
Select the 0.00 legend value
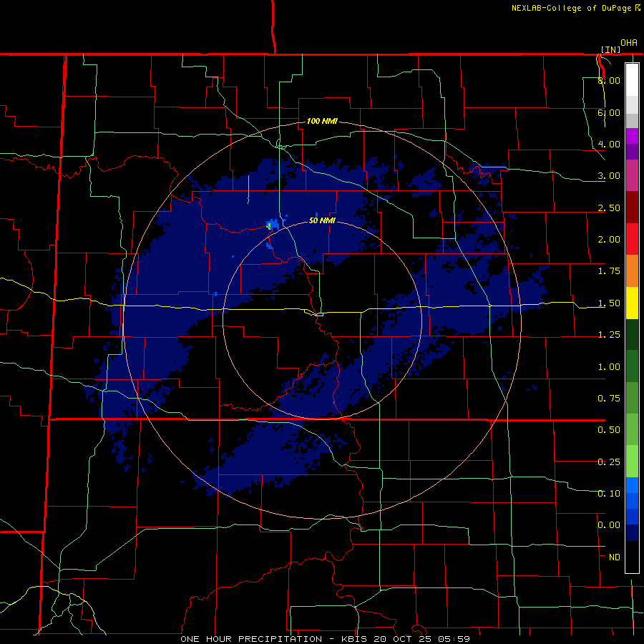coord(609,525)
